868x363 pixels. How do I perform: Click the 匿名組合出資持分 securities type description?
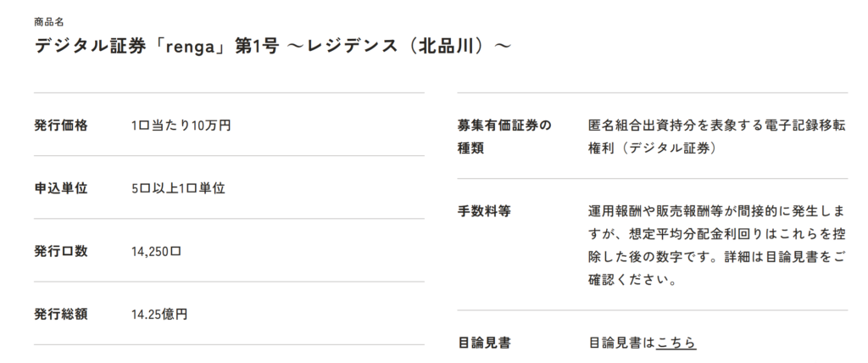pos(716,126)
